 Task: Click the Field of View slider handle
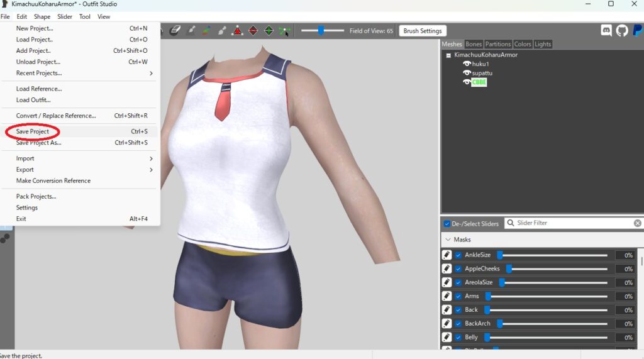point(321,30)
